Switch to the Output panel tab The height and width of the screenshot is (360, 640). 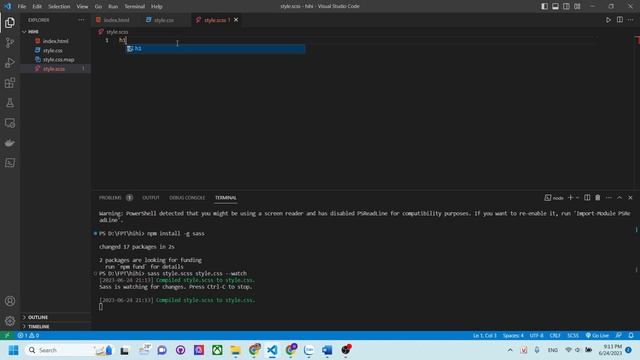pos(151,198)
